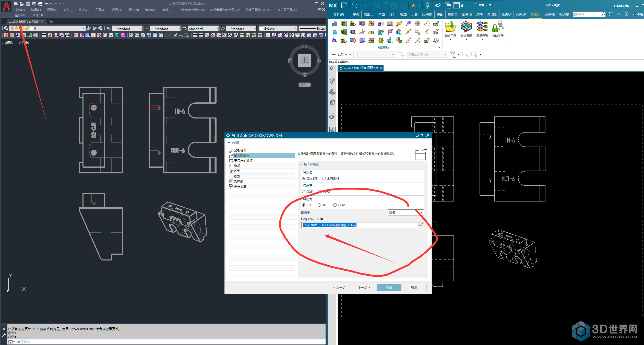Click the AutoCAD command line input

click(x=166, y=342)
